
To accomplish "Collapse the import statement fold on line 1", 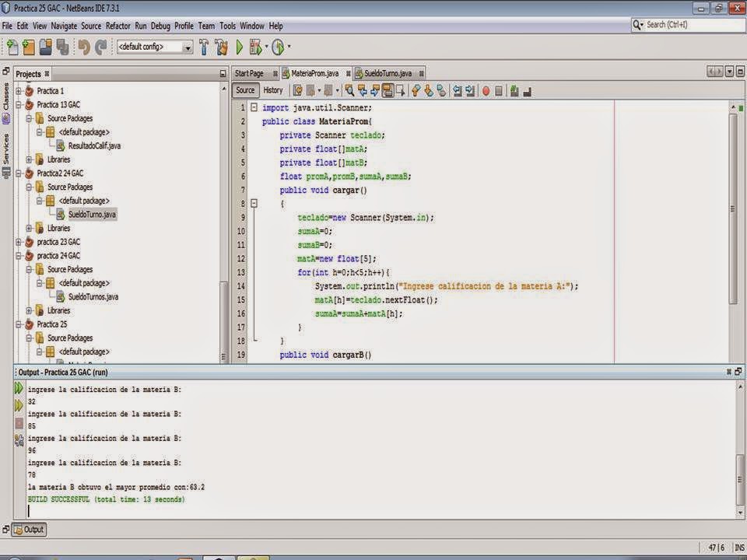I will pyautogui.click(x=254, y=107).
